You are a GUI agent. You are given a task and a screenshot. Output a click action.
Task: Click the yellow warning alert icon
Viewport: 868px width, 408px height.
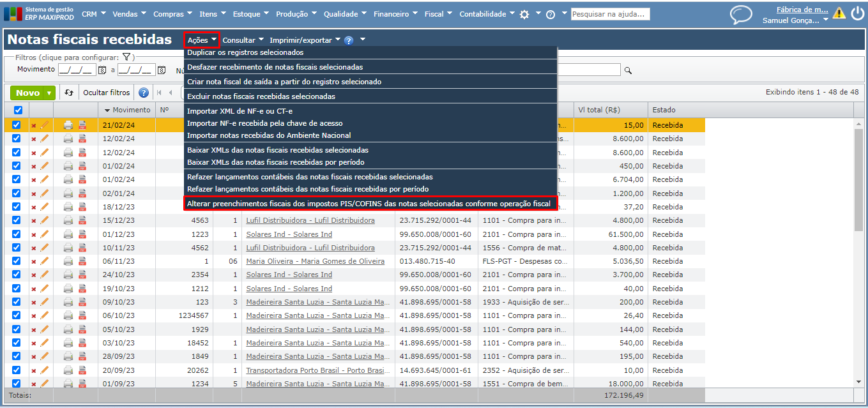click(839, 13)
